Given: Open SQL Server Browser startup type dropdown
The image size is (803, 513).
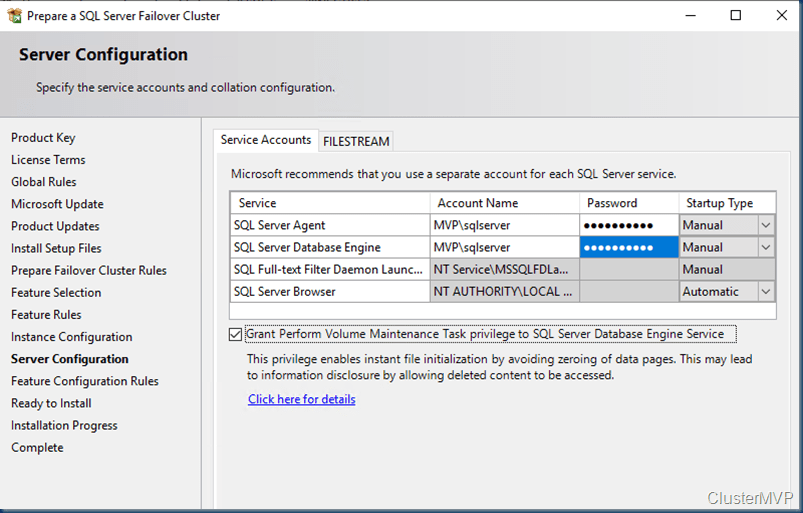Looking at the screenshot, I should click(765, 292).
